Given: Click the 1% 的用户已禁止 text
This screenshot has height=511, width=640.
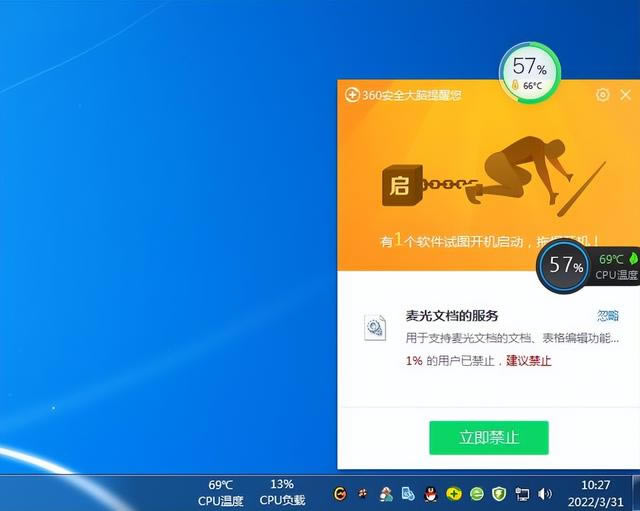Looking at the screenshot, I should pyautogui.click(x=450, y=361).
